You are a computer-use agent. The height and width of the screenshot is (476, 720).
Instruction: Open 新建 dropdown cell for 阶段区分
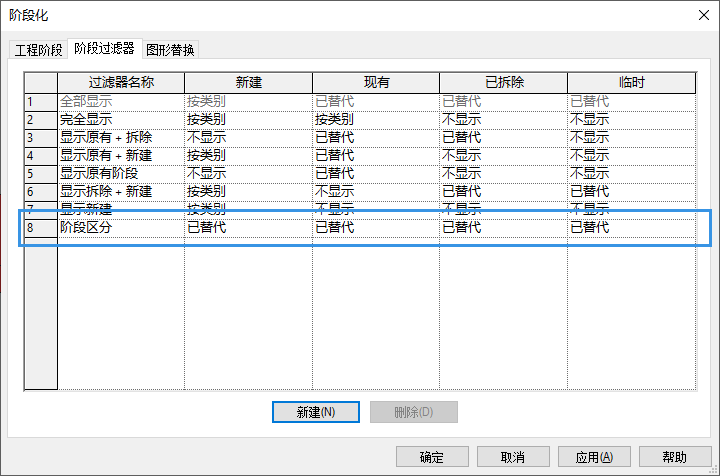click(x=248, y=228)
